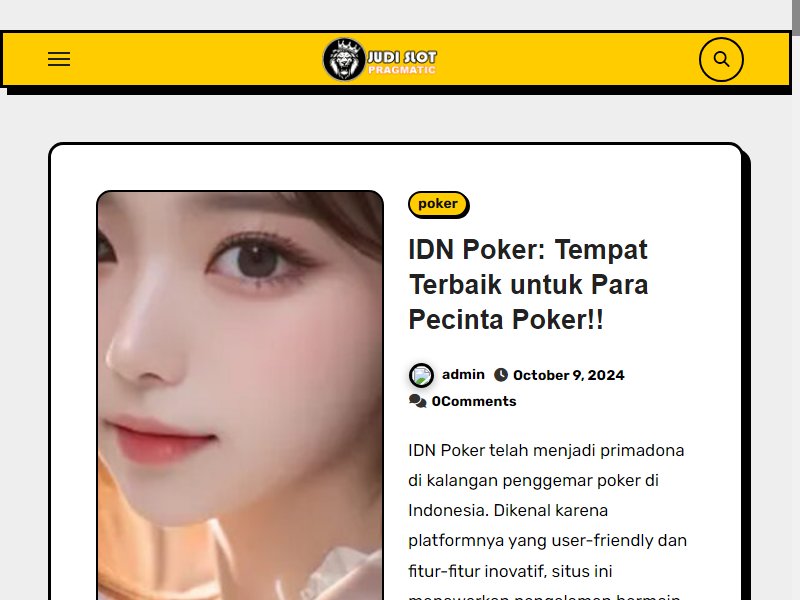The image size is (800, 600).
Task: Open the admin author link
Action: pyautogui.click(x=463, y=374)
